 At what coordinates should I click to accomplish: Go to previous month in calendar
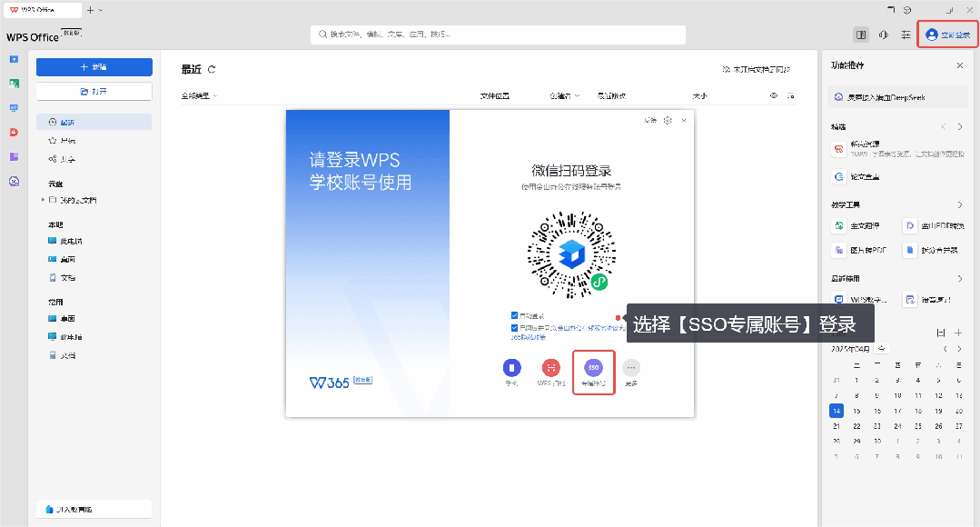pyautogui.click(x=945, y=349)
